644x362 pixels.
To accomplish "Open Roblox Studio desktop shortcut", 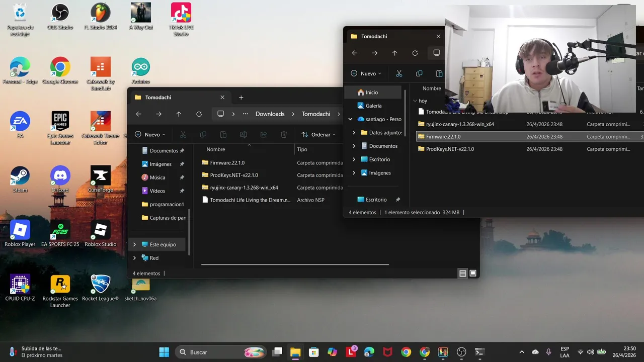I will [101, 234].
